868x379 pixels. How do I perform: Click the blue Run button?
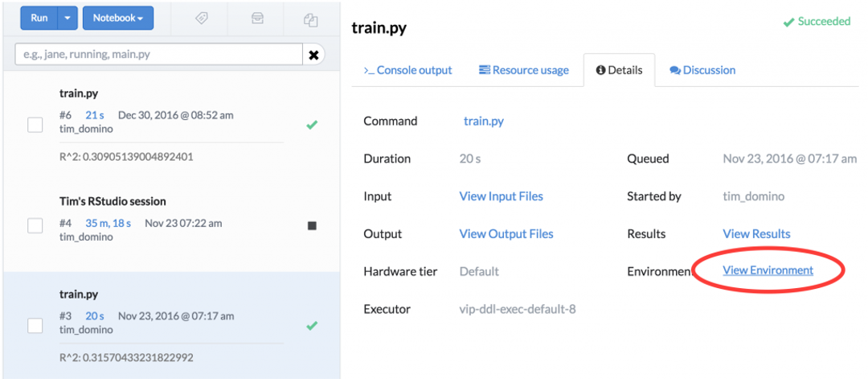[39, 19]
